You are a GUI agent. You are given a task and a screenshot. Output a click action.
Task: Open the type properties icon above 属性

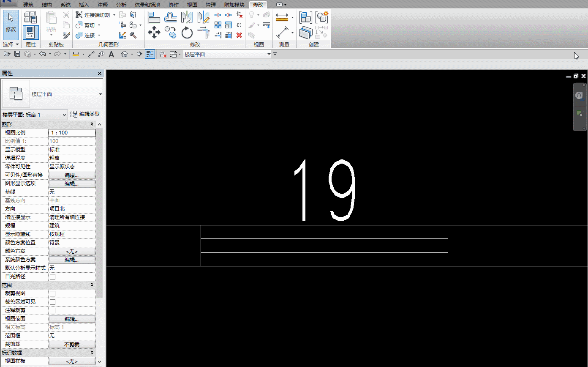30,17
